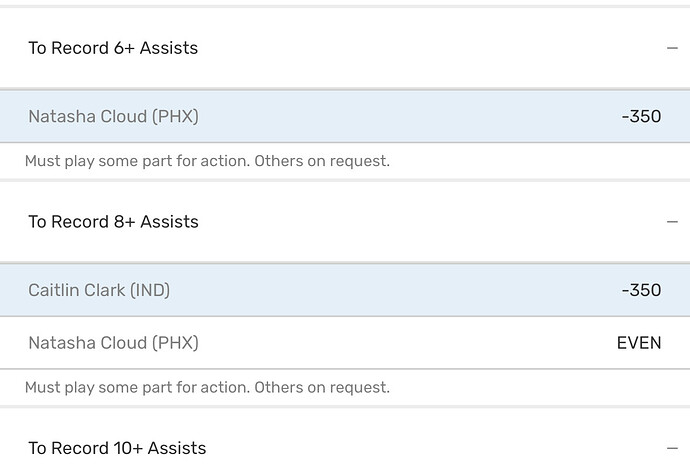Select -350 odds for Natasha Cloud 6+ assists
The image size is (690, 471).
pos(641,116)
